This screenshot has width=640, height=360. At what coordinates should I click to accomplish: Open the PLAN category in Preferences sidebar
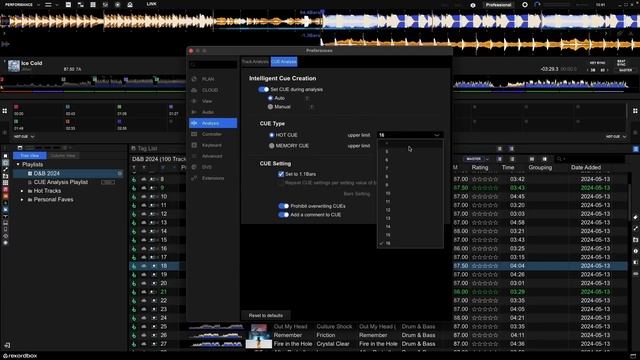pos(213,79)
